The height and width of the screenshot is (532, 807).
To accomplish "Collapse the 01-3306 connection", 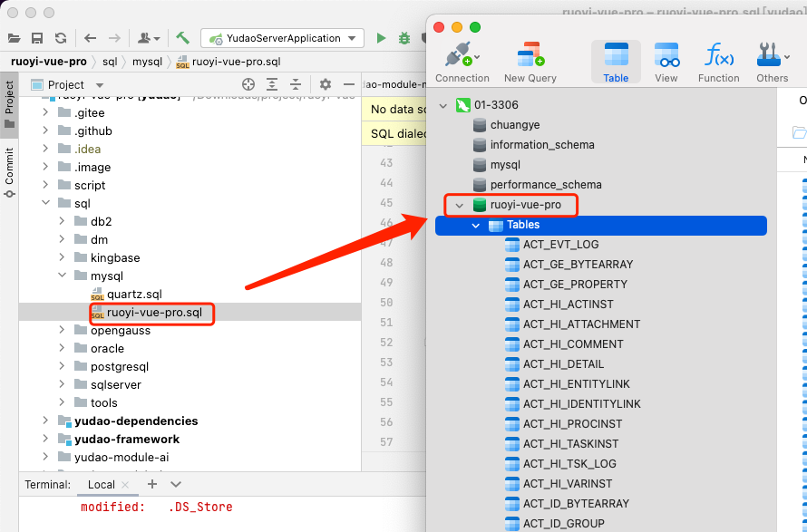I will (443, 105).
